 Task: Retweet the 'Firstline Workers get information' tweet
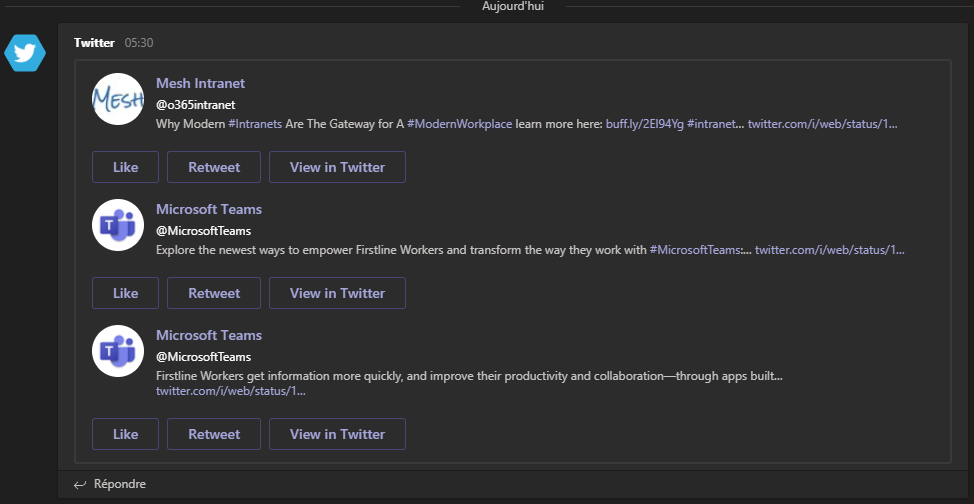[214, 434]
